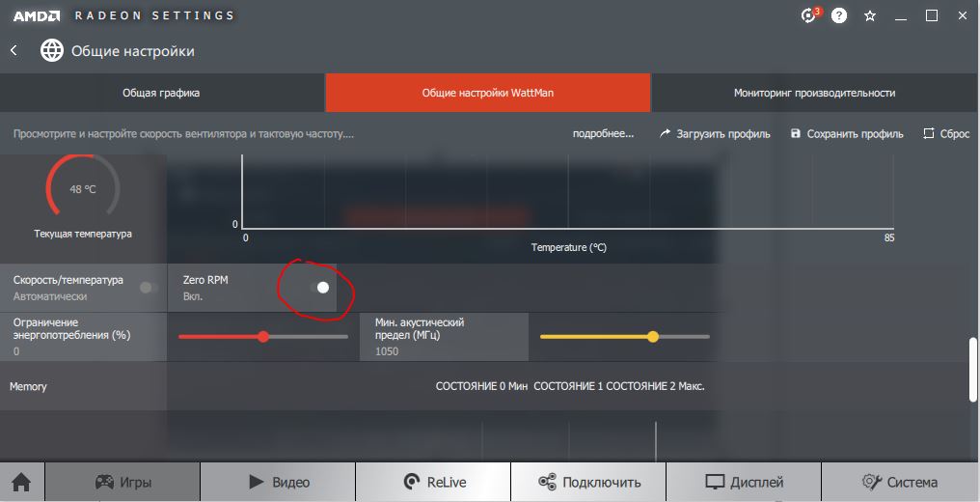Click the power limit value 0

16,351
